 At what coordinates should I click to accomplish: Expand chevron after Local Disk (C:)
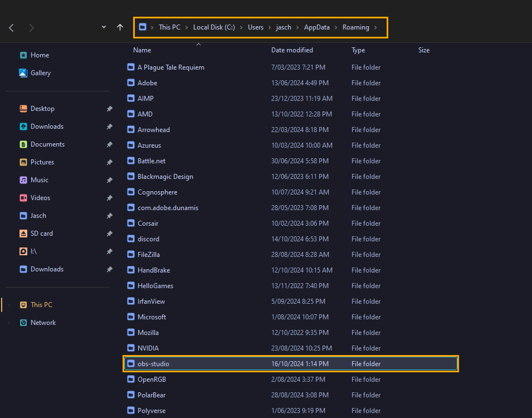(241, 27)
